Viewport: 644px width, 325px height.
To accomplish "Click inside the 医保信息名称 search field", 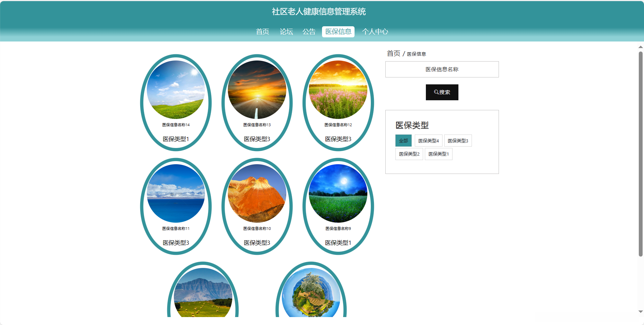I will coord(442,69).
